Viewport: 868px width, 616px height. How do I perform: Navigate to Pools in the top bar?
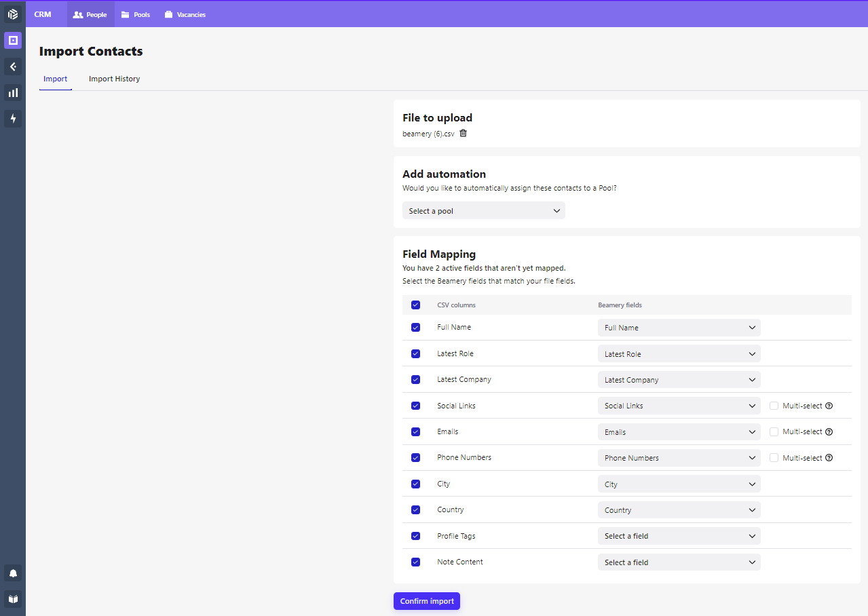[135, 14]
